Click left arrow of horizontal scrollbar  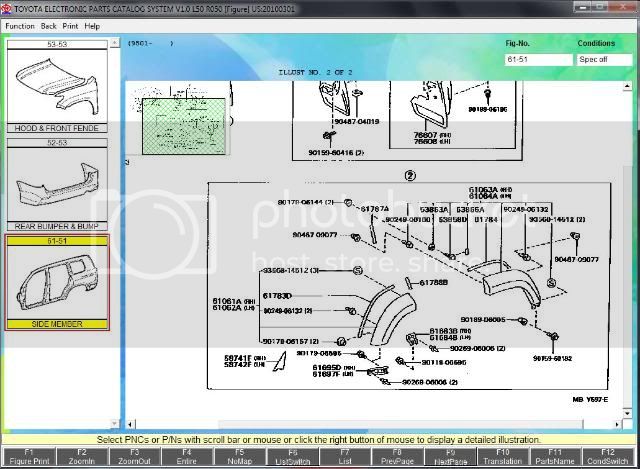pyautogui.click(x=130, y=425)
